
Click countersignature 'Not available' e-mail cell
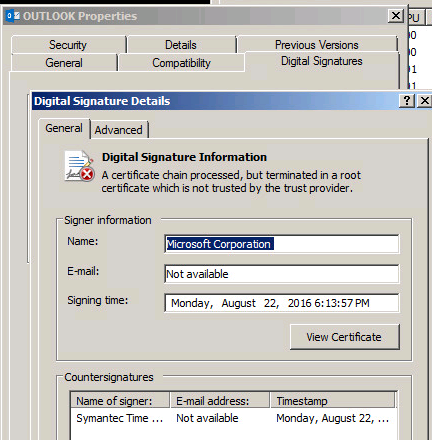(x=207, y=418)
